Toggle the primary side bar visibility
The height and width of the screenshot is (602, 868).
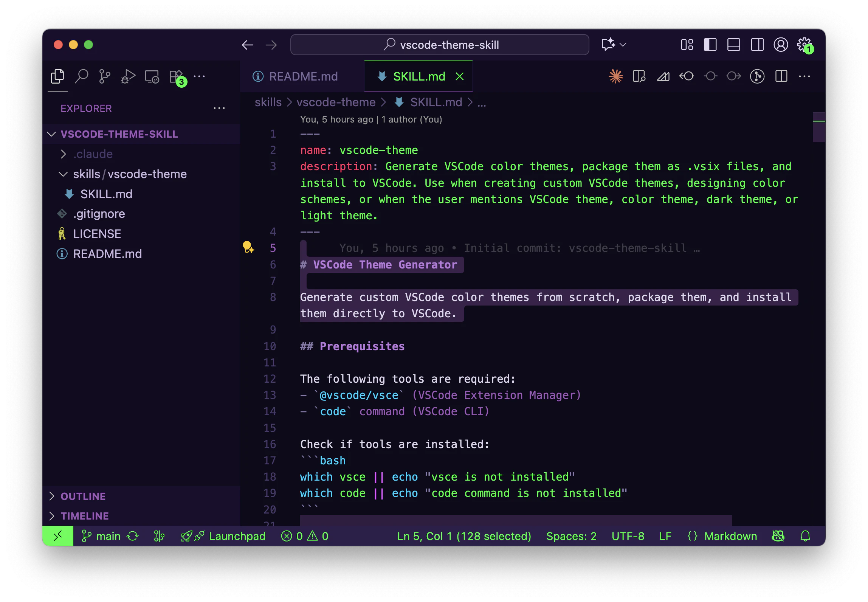[710, 45]
